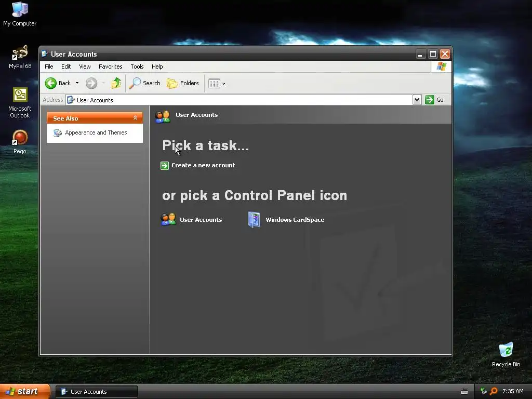Click the orange magnifier tray icon
This screenshot has width=532, height=399.
pos(494,391)
